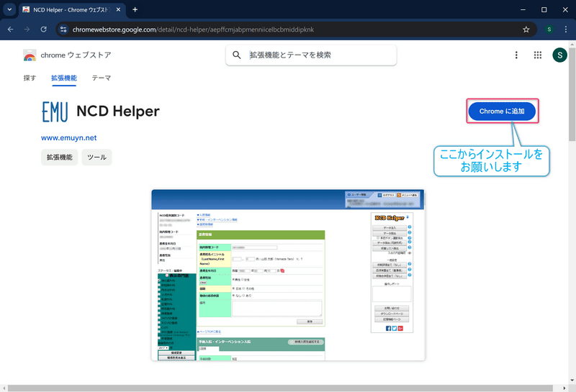The image size is (576, 392).
Task: Switch to the 探す tab
Action: [30, 78]
